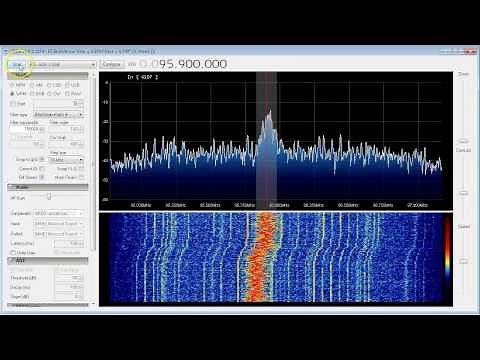This screenshot has height=360, width=480.
Task: Collapse the AGC panel header
Action: (x=48, y=260)
